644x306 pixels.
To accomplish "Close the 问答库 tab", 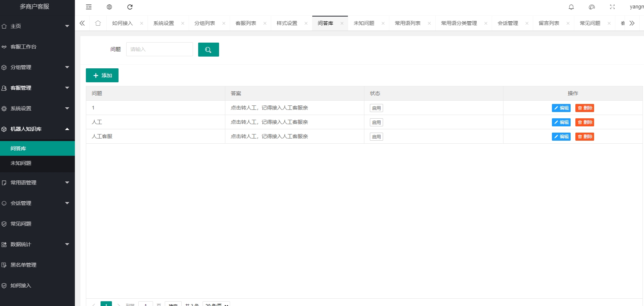I will (x=342, y=23).
